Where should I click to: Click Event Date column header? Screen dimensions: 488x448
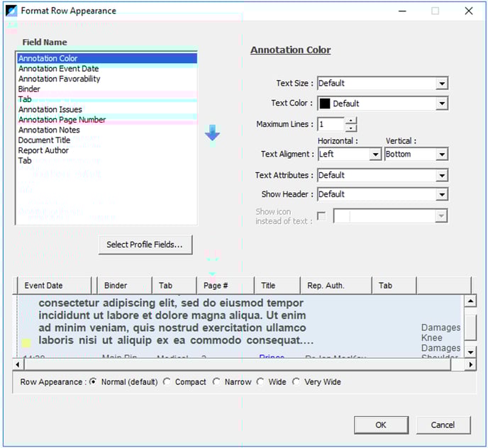coord(55,285)
